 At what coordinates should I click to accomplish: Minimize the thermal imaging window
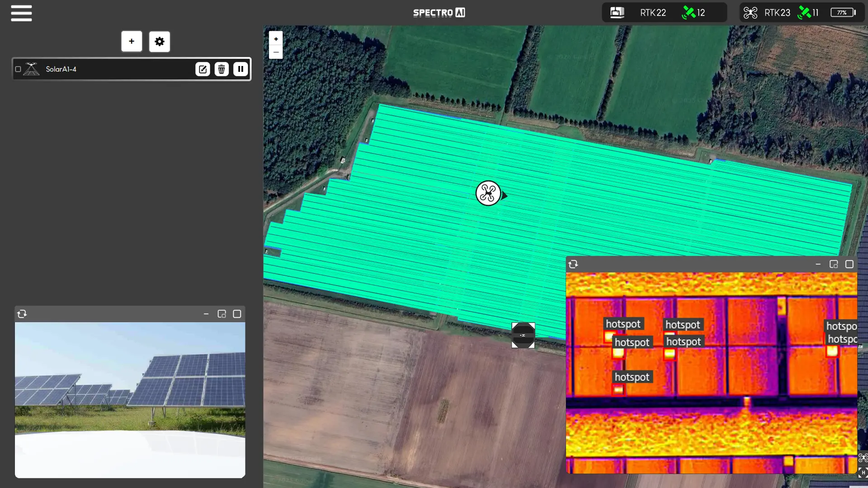[x=818, y=264]
